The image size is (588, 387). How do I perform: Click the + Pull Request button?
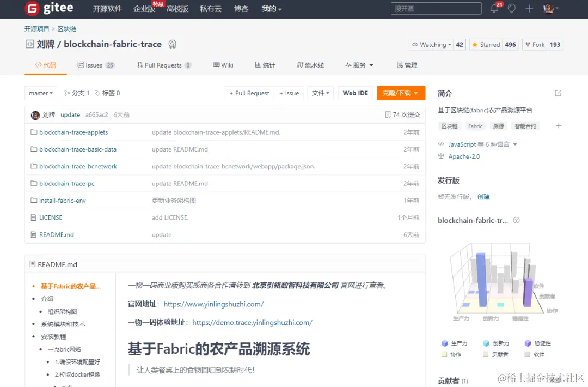click(249, 93)
